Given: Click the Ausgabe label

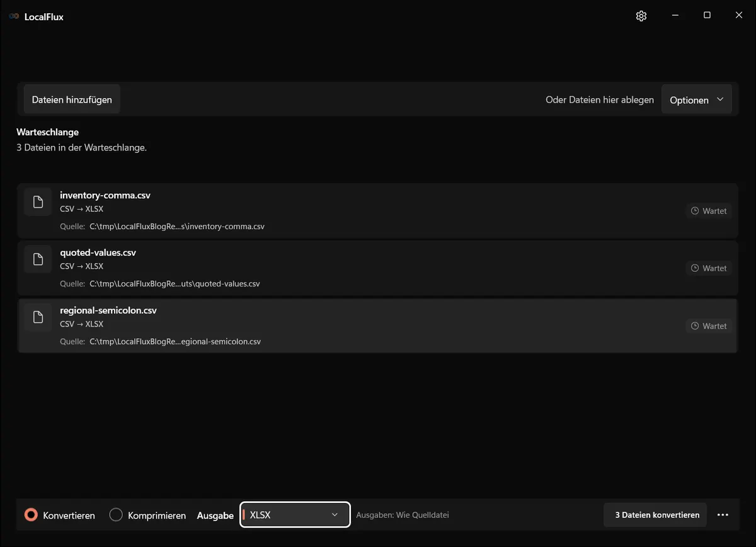Looking at the screenshot, I should (215, 516).
